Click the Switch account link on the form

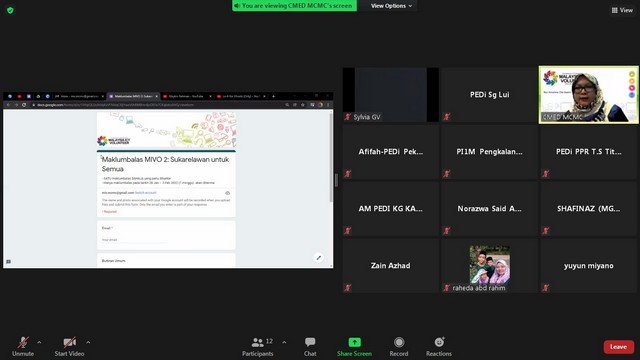click(146, 193)
